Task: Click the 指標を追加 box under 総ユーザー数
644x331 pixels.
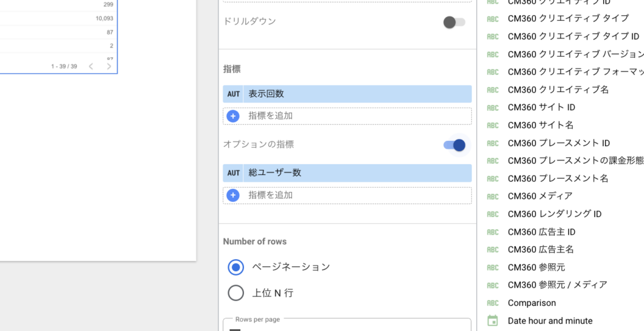Action: point(347,195)
